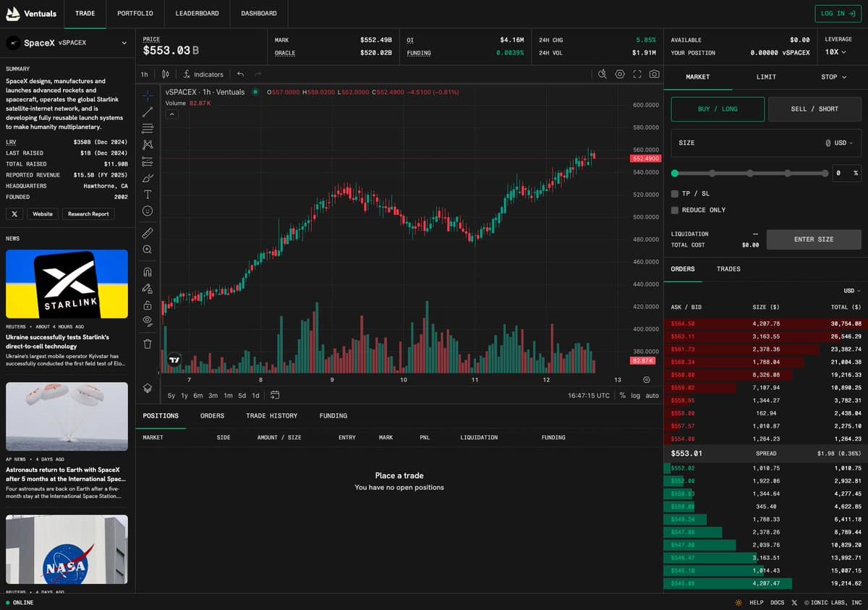Open fullscreen mode for the chart
868x610 pixels.
[637, 74]
